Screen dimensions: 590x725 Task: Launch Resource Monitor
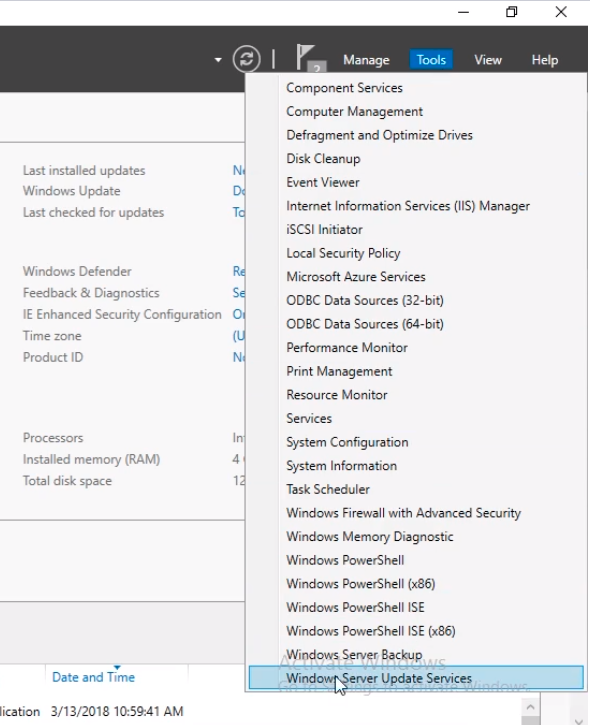[337, 394]
